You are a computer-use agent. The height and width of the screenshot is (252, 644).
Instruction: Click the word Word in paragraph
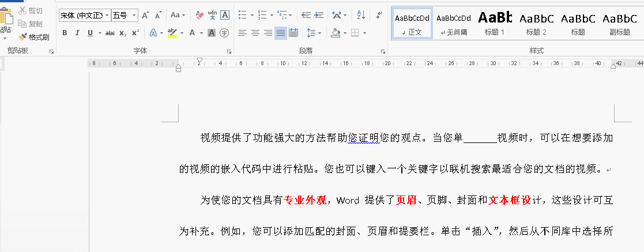348,201
